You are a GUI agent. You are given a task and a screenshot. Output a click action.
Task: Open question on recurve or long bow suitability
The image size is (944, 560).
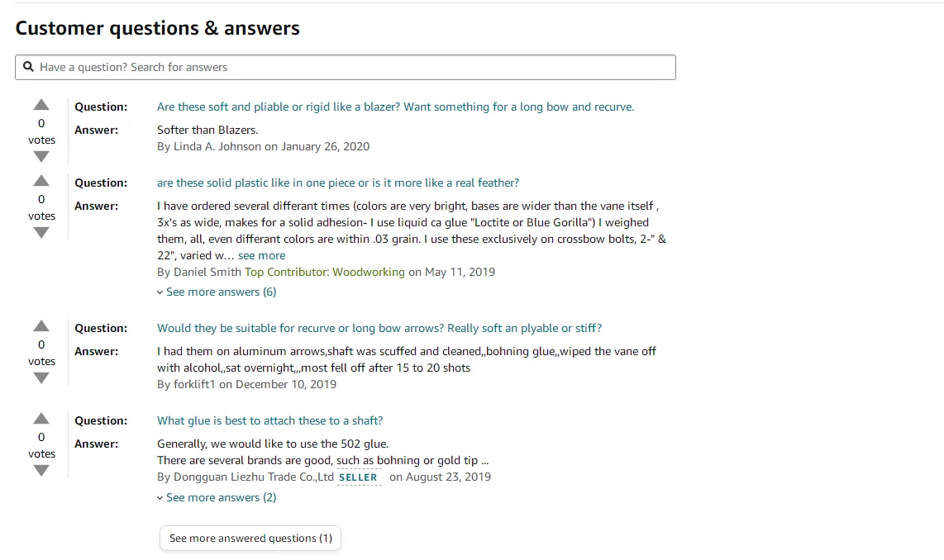379,328
